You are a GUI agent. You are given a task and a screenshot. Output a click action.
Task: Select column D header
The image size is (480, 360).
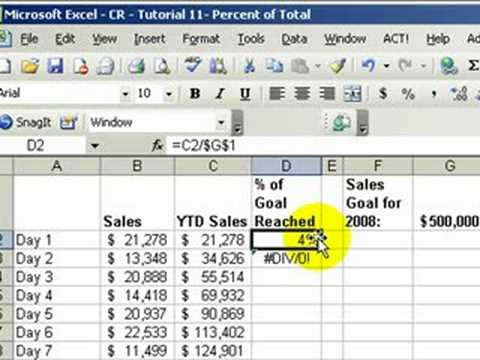286,166
